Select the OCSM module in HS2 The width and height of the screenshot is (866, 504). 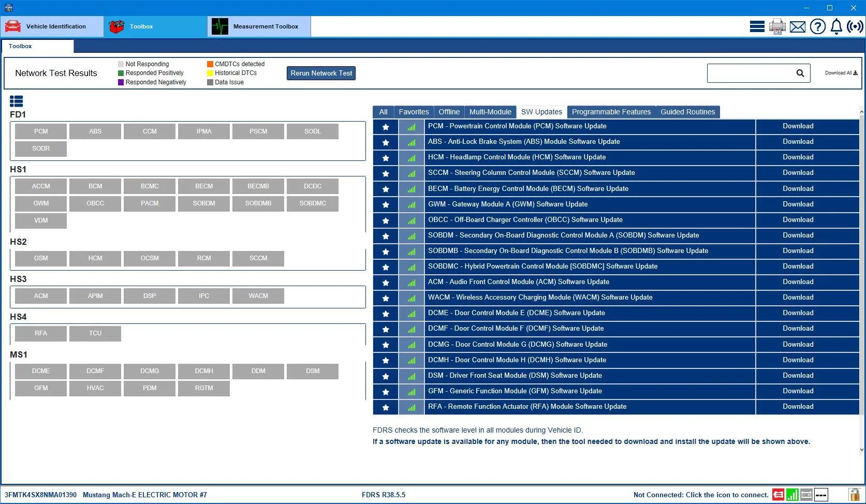point(150,258)
